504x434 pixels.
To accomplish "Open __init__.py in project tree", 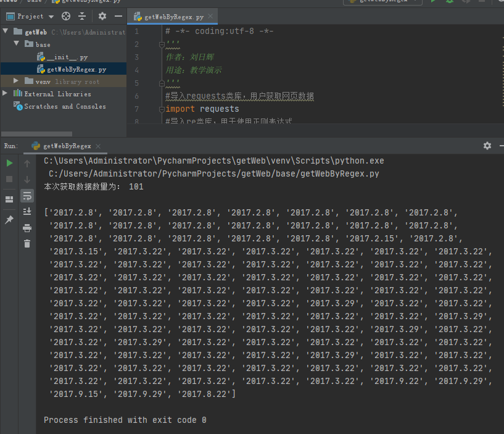I will (x=67, y=57).
